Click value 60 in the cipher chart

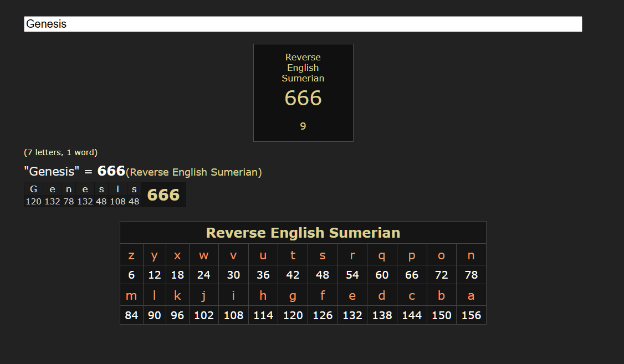pyautogui.click(x=382, y=275)
